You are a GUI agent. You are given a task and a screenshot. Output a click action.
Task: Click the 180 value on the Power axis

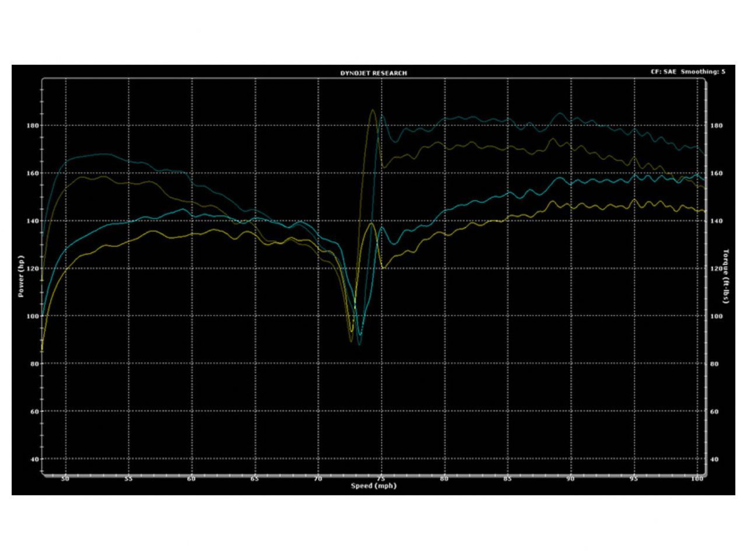(32, 126)
